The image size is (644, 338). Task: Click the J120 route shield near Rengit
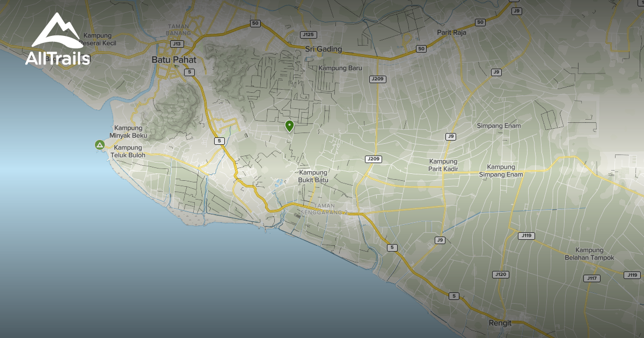click(501, 275)
